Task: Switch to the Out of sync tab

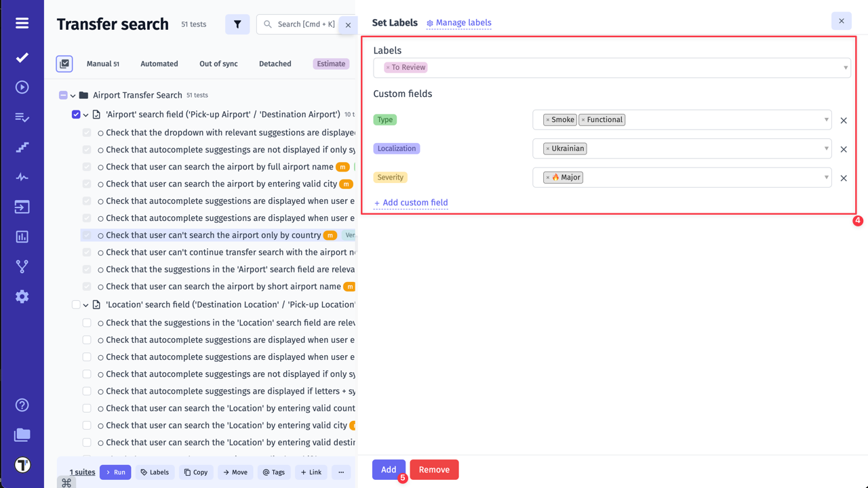Action: coord(218,63)
